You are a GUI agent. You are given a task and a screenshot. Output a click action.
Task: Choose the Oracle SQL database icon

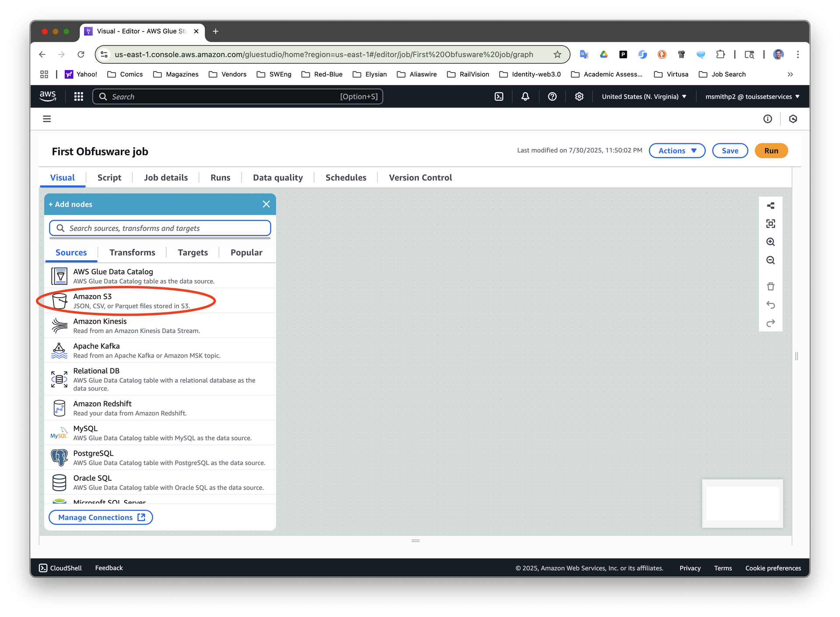(x=59, y=483)
